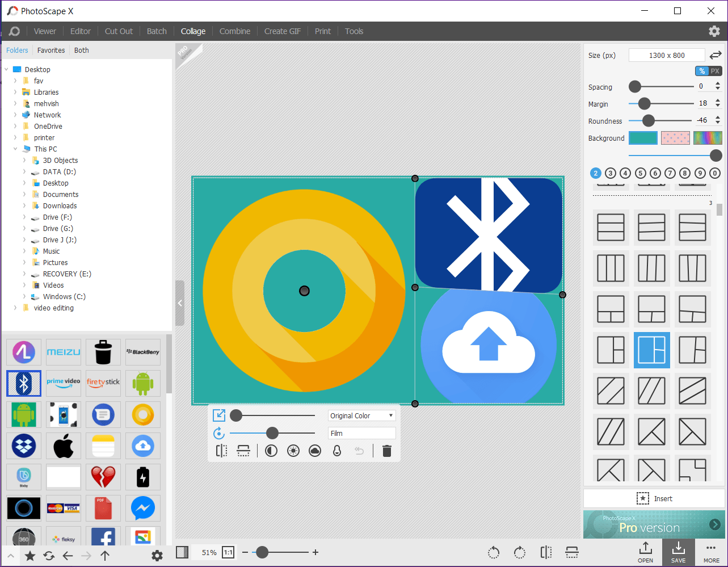Flip photo vertically in floating panel
Viewport: 728px width, 567px height.
(243, 451)
